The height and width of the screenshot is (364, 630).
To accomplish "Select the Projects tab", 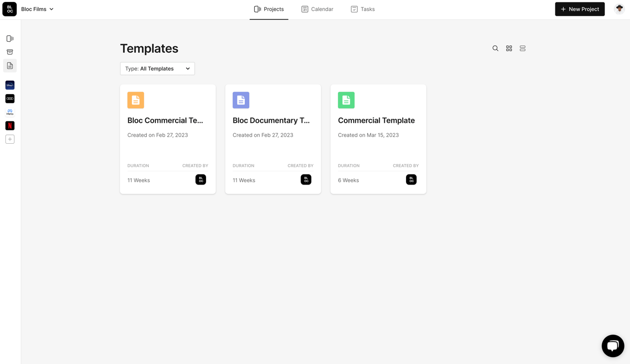I will (x=269, y=9).
